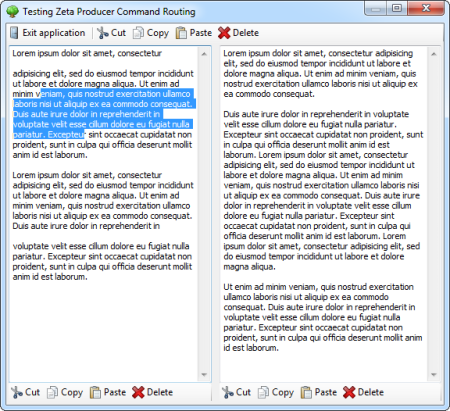The width and height of the screenshot is (450, 411).
Task: Click inside the right text pane on 'Ut enim' paragraph
Action: point(323,317)
